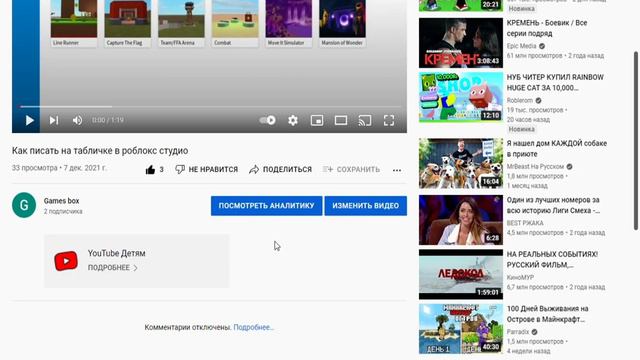Viewport: 640px width, 360px height.
Task: Open Лиги Смеха video thumbnail
Action: pos(461,220)
